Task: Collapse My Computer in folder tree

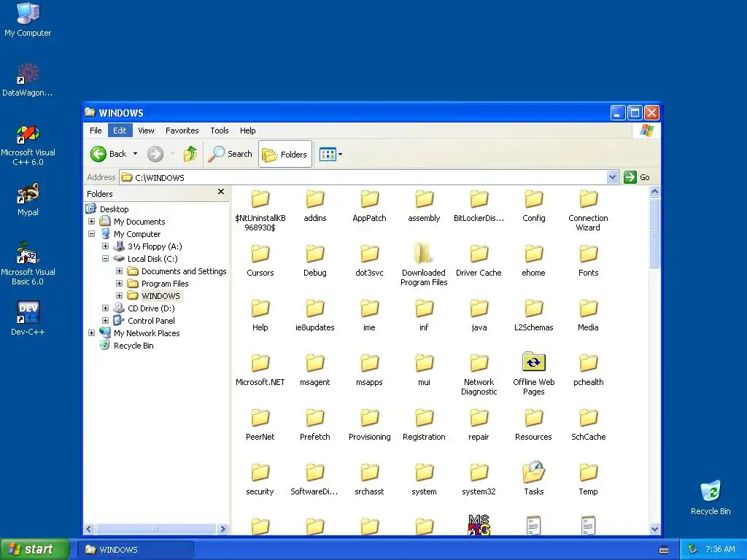Action: click(x=91, y=234)
